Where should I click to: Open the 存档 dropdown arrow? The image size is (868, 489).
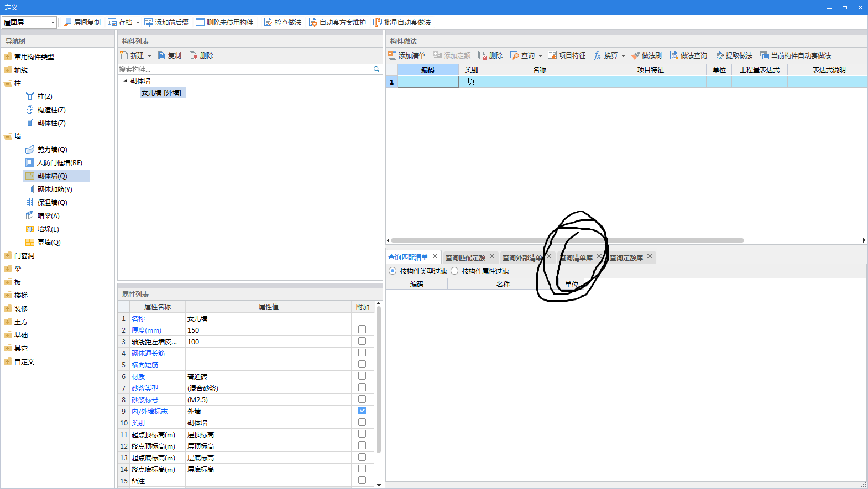click(x=138, y=23)
